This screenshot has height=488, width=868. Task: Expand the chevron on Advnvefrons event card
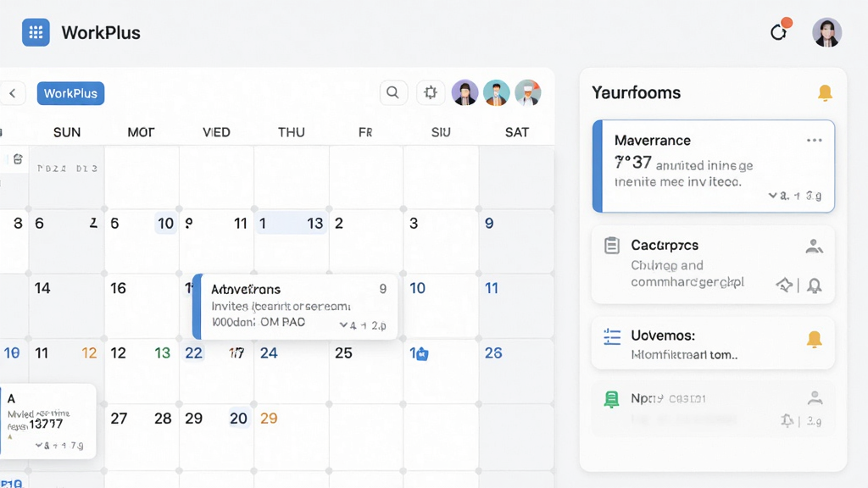(343, 324)
